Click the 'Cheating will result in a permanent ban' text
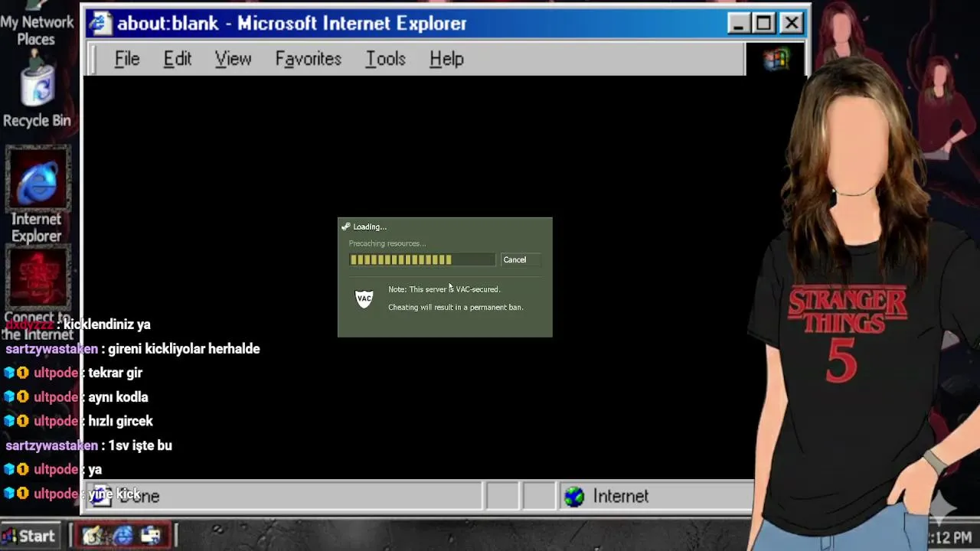 point(456,308)
